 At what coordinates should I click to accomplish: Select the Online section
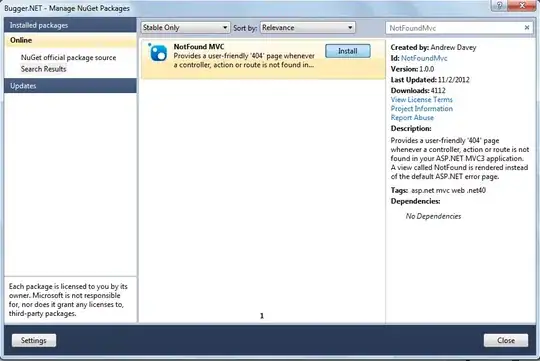point(70,40)
